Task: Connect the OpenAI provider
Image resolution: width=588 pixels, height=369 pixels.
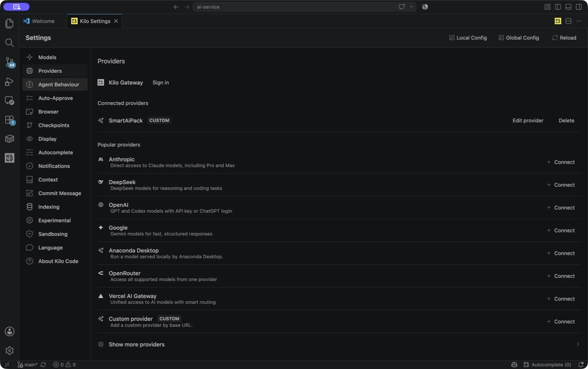Action: click(x=561, y=208)
